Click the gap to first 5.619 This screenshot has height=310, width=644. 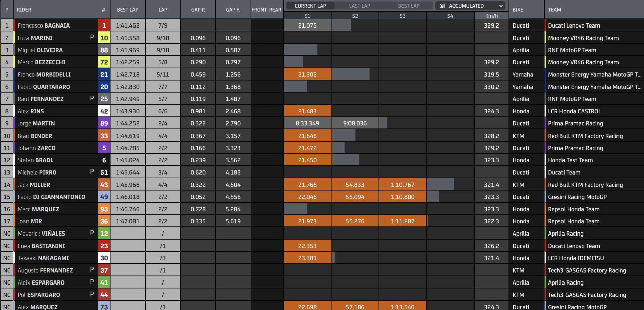(233, 221)
